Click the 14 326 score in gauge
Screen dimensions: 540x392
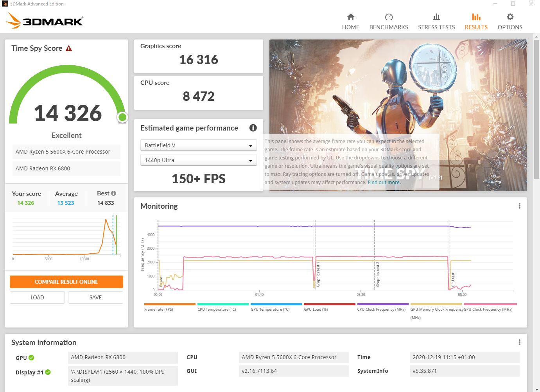tap(68, 113)
